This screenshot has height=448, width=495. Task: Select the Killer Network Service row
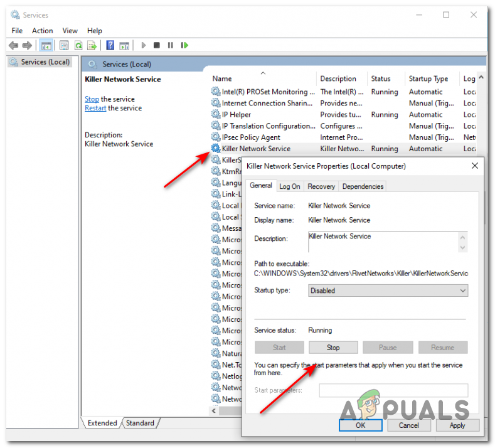(343, 149)
